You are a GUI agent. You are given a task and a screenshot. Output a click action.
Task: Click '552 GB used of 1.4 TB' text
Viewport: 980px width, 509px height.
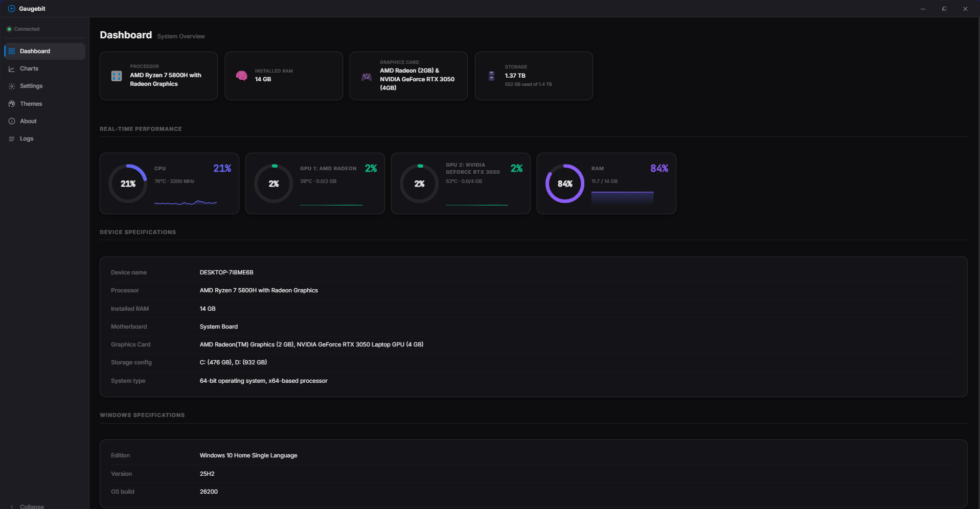click(x=528, y=84)
